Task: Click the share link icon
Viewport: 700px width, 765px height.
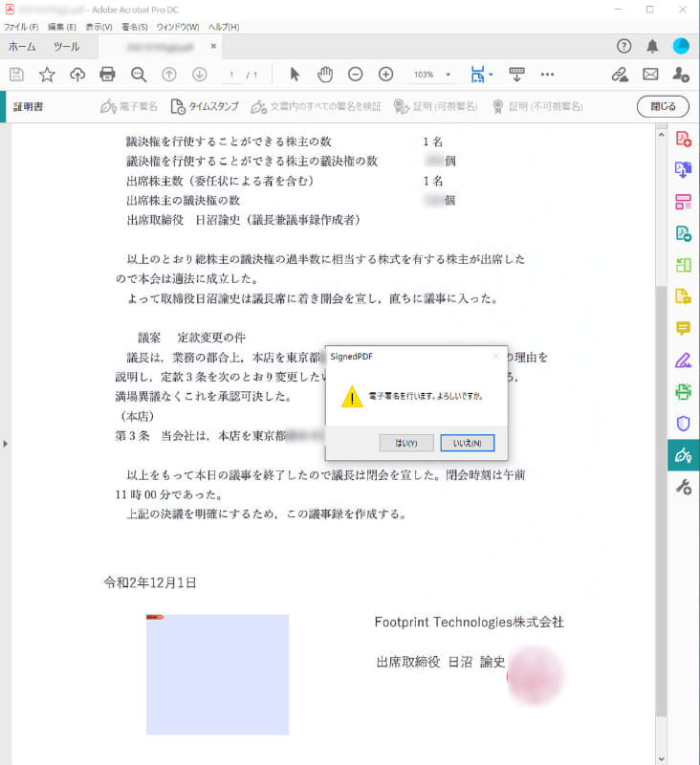Action: (x=620, y=75)
